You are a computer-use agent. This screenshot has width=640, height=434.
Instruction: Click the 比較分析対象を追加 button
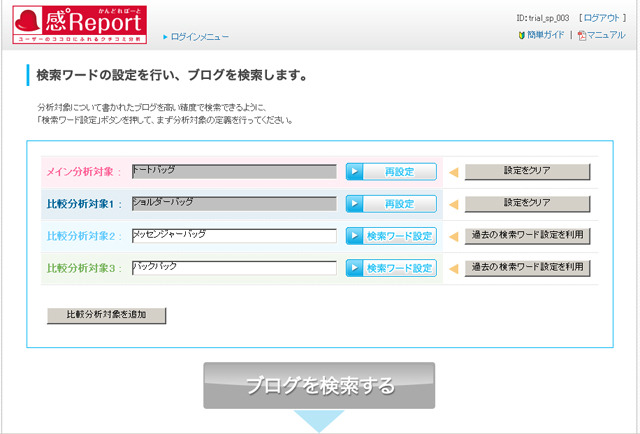(107, 316)
